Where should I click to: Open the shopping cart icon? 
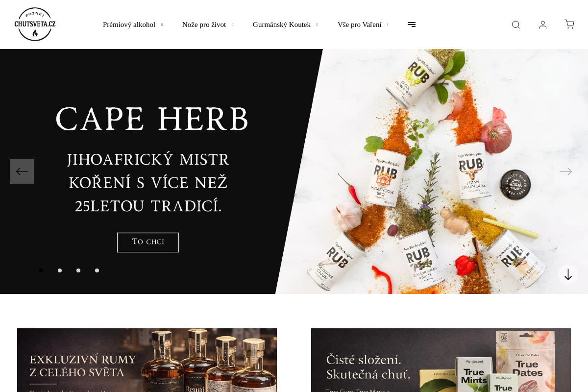click(569, 24)
